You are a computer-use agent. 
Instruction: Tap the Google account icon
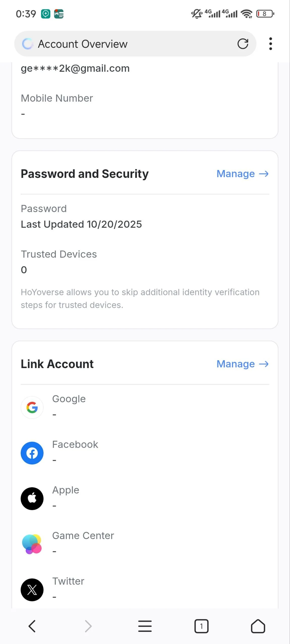click(x=32, y=407)
